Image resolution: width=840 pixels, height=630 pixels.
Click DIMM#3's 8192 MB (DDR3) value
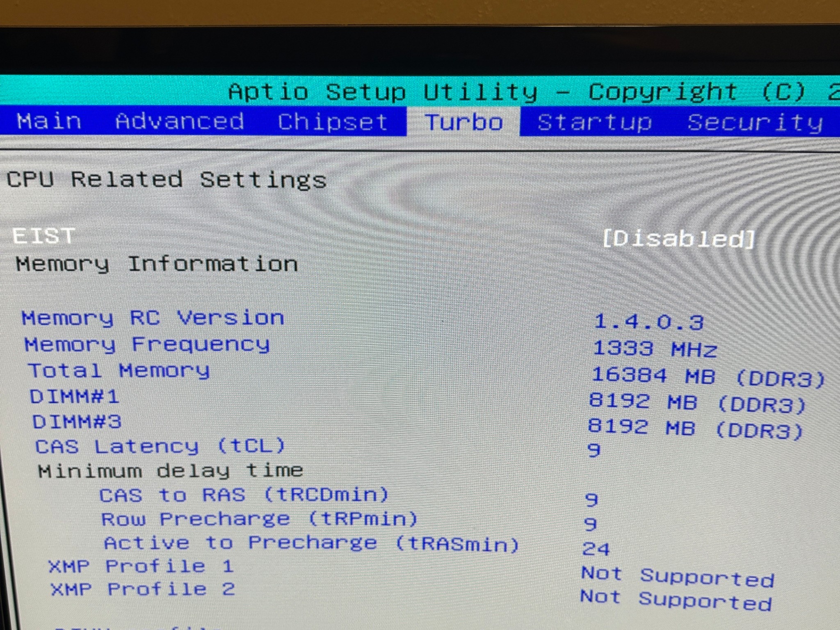(696, 429)
